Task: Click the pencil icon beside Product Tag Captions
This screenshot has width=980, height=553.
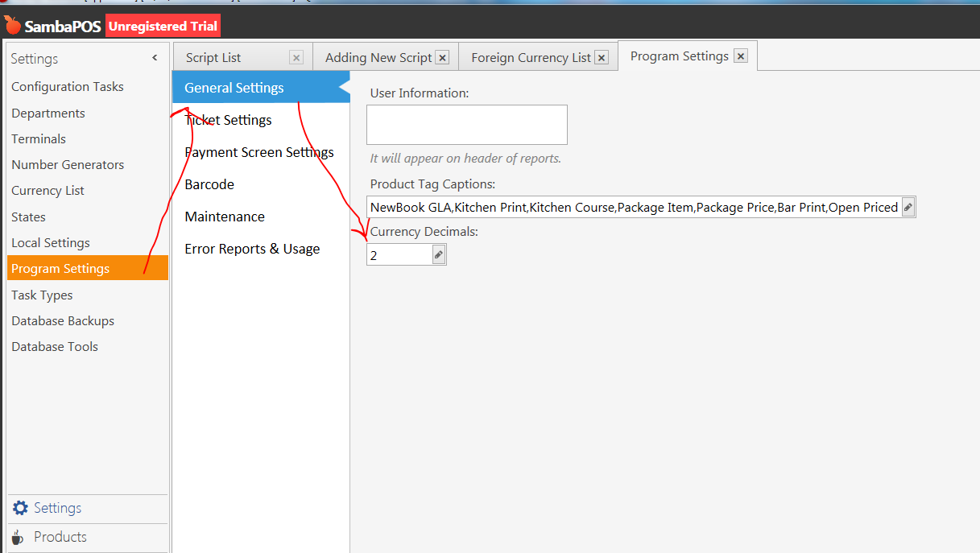Action: click(x=908, y=207)
